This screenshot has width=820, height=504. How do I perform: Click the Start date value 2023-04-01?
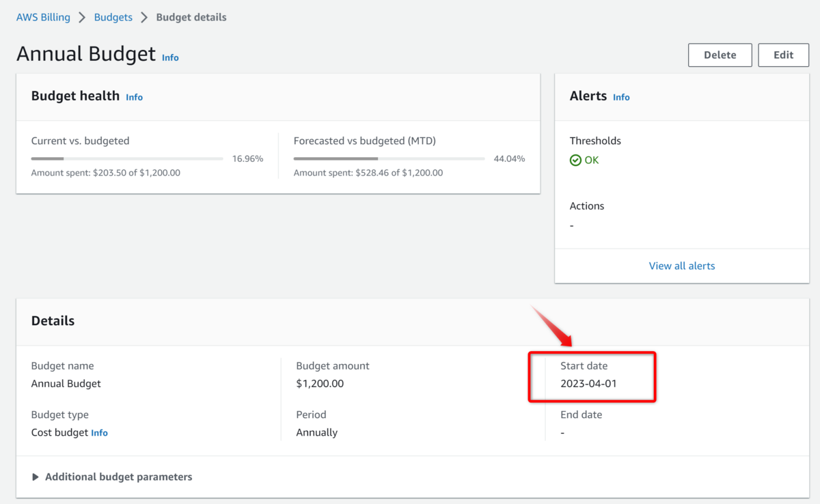coord(588,383)
